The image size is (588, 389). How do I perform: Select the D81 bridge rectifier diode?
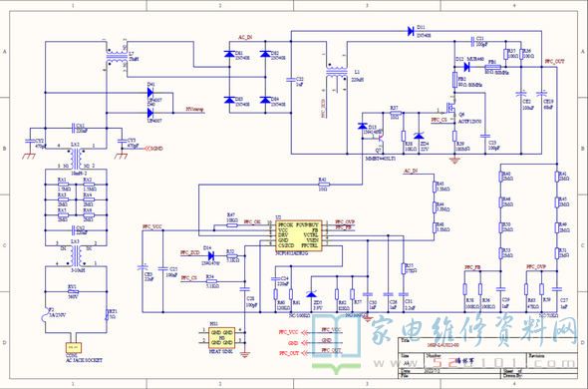(229, 54)
